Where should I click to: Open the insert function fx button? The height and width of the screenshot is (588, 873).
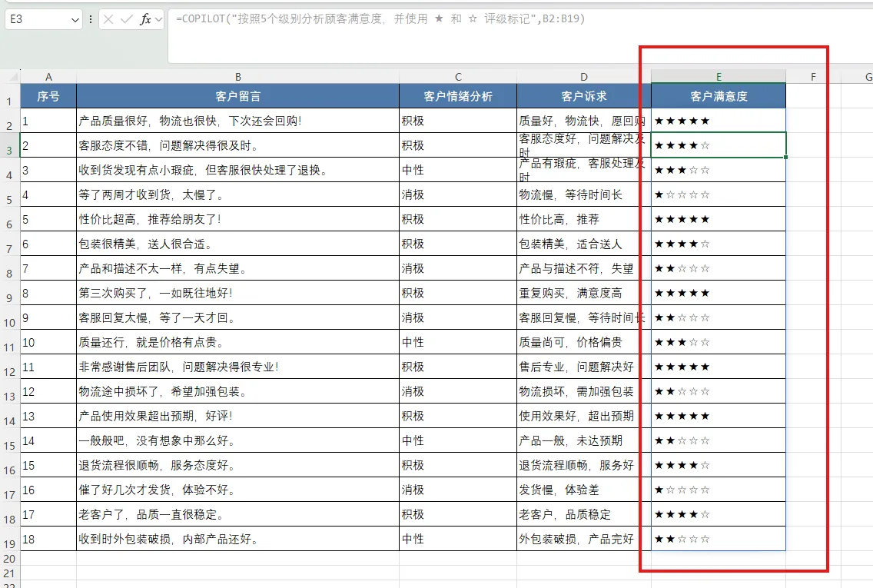[145, 19]
